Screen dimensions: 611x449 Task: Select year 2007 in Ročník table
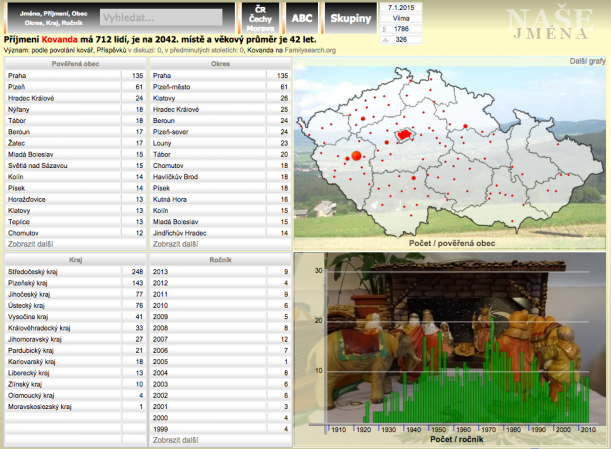pos(162,339)
